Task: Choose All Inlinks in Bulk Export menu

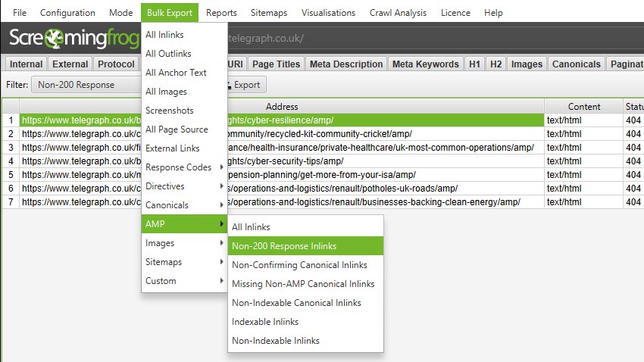Action: 184,35
